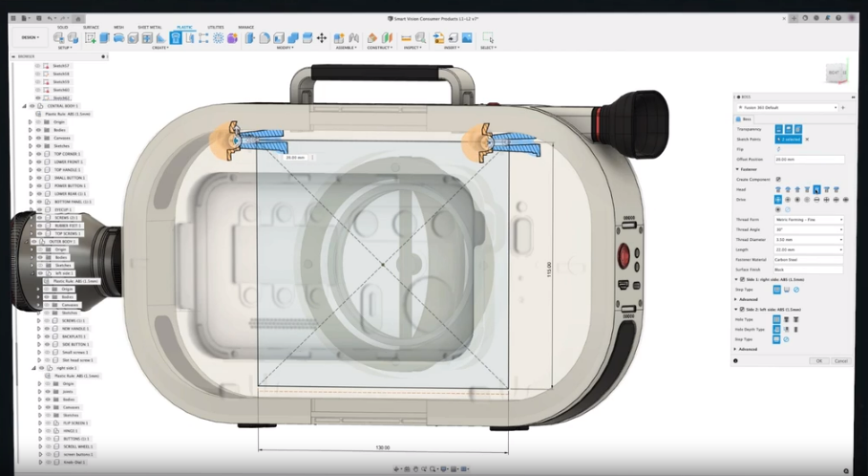Open the Thread Angle dropdown
Viewport: 868px width, 476px height.
click(808, 229)
